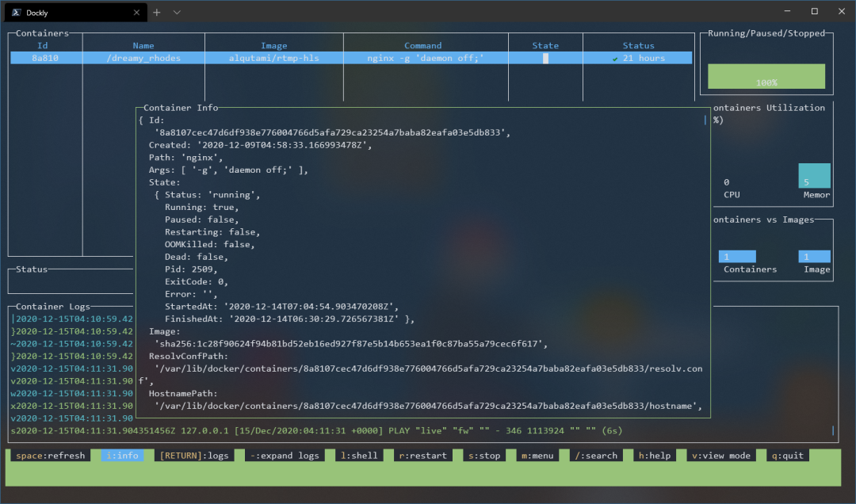Click the -:expand logs shortcut
This screenshot has height=504, width=856.
pos(285,456)
